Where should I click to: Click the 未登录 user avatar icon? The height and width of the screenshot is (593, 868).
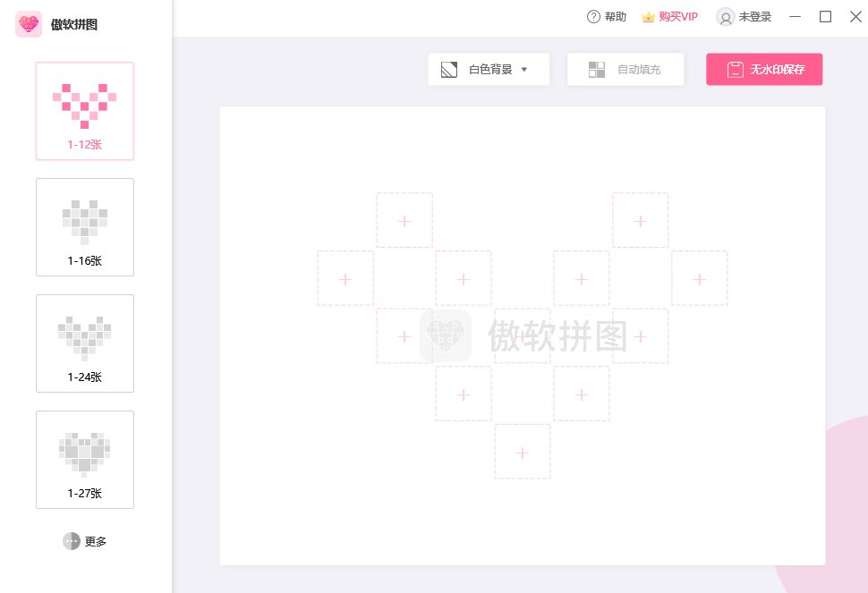point(726,17)
